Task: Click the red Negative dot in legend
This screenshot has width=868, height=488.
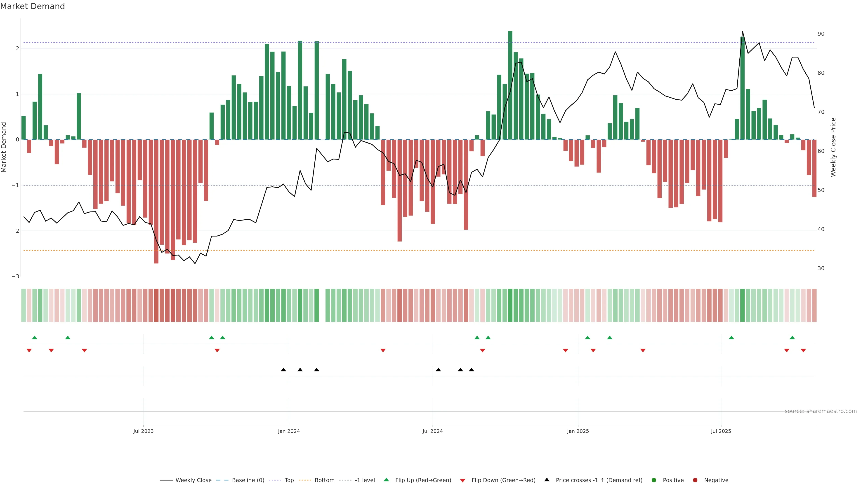Action: 695,480
